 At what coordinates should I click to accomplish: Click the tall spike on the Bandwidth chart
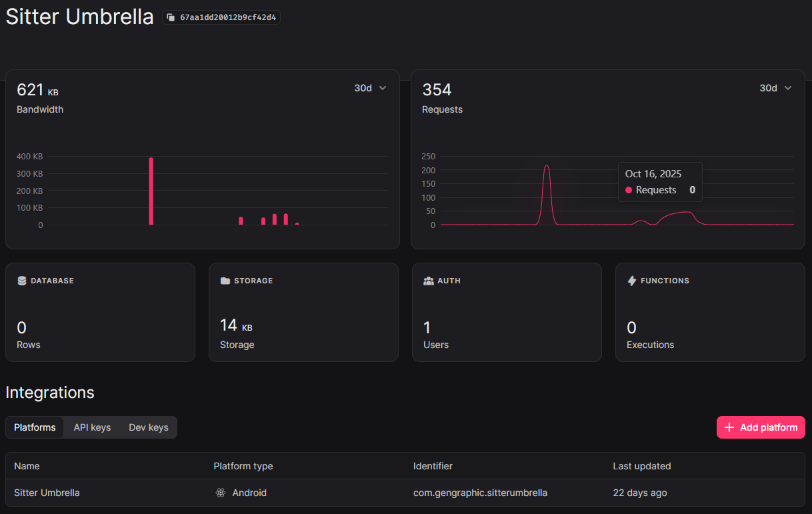pyautogui.click(x=151, y=190)
